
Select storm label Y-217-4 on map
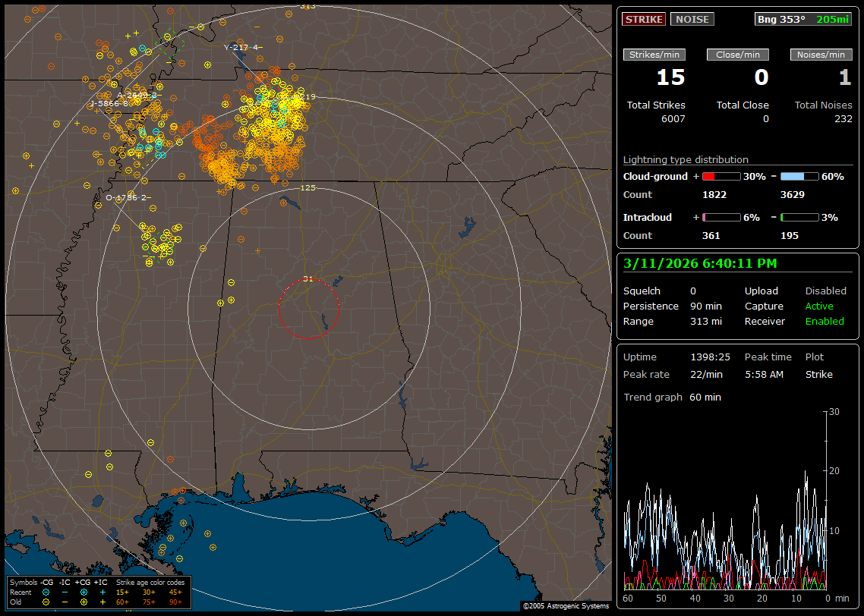[x=241, y=47]
